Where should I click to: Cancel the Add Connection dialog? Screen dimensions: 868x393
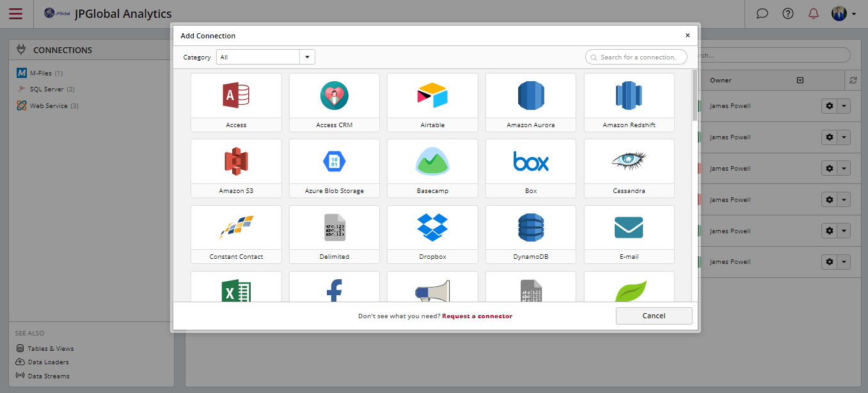[x=654, y=316]
